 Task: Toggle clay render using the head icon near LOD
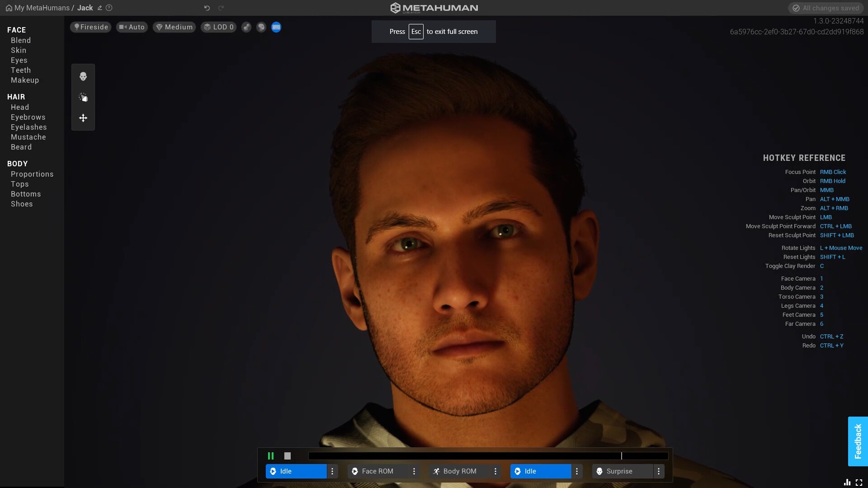pyautogui.click(x=261, y=27)
